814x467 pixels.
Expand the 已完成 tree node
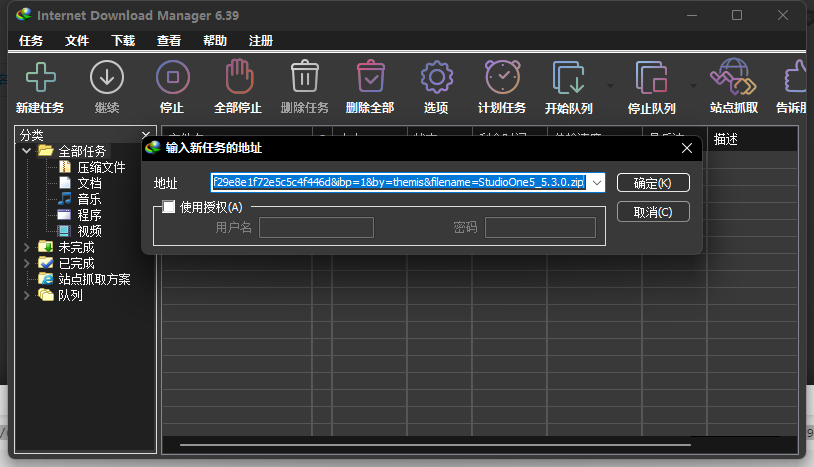pos(26,263)
